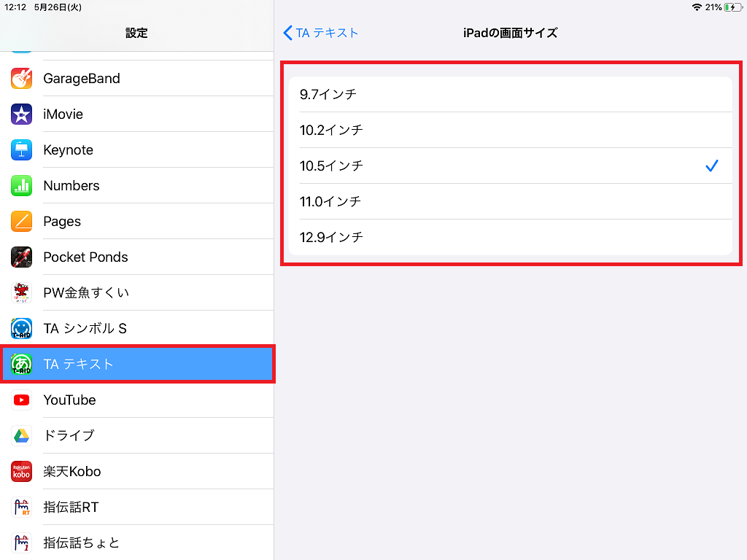
Task: Go back using the blue chevron arrow
Action: (287, 33)
